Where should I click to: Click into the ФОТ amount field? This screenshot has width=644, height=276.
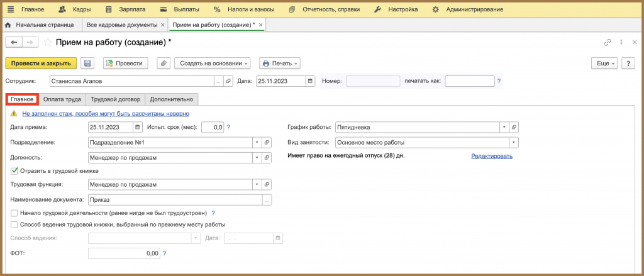coord(124,254)
